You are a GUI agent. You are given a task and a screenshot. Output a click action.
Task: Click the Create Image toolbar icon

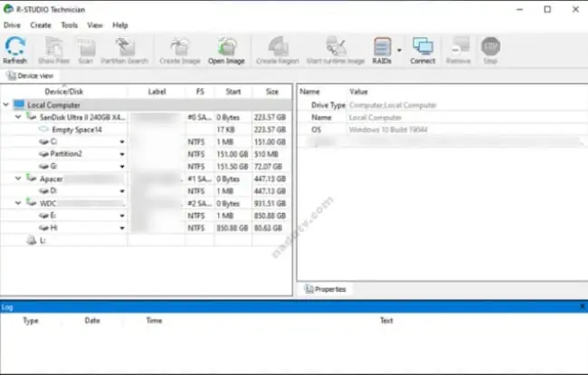(180, 51)
